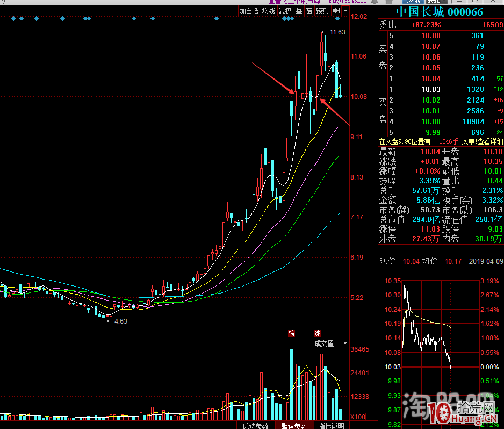Click the 委比 +87.23% value
This screenshot has height=429, width=504.
click(x=426, y=25)
